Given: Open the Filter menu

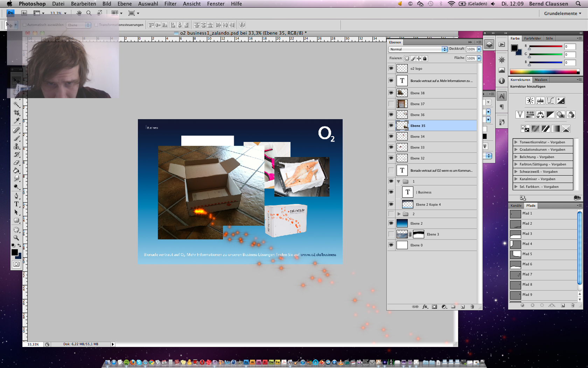Looking at the screenshot, I should [170, 4].
